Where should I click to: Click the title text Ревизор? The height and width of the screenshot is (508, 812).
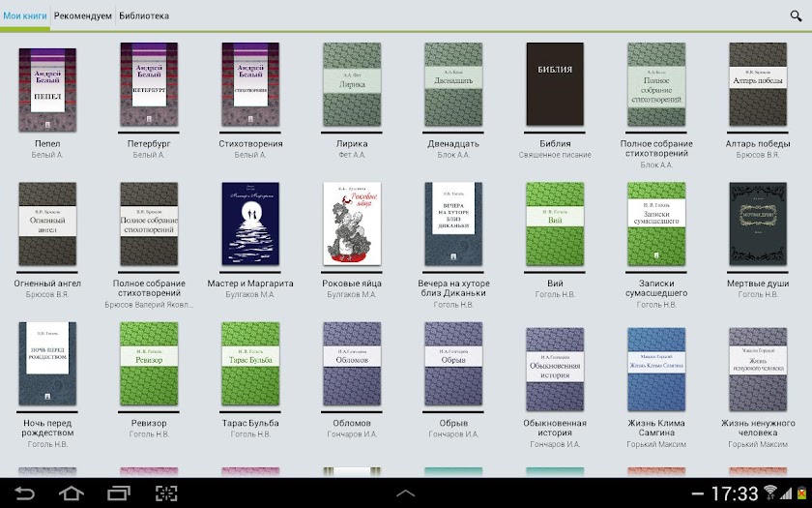(x=149, y=423)
